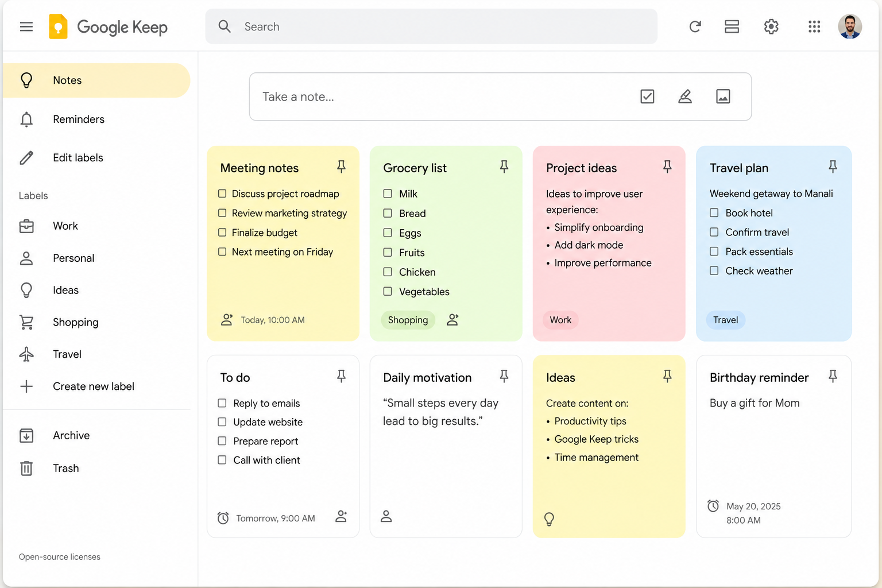This screenshot has height=588, width=882.
Task: Open Reminders in the sidebar
Action: (96, 119)
